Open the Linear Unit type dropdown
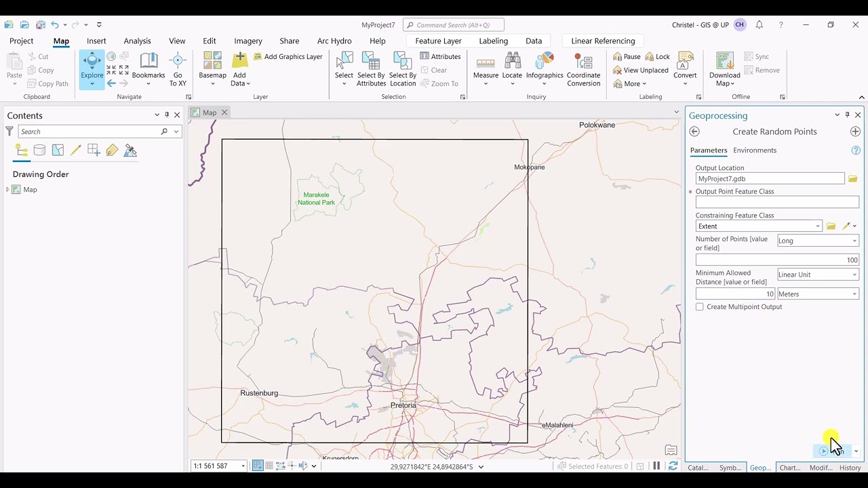 pos(818,274)
